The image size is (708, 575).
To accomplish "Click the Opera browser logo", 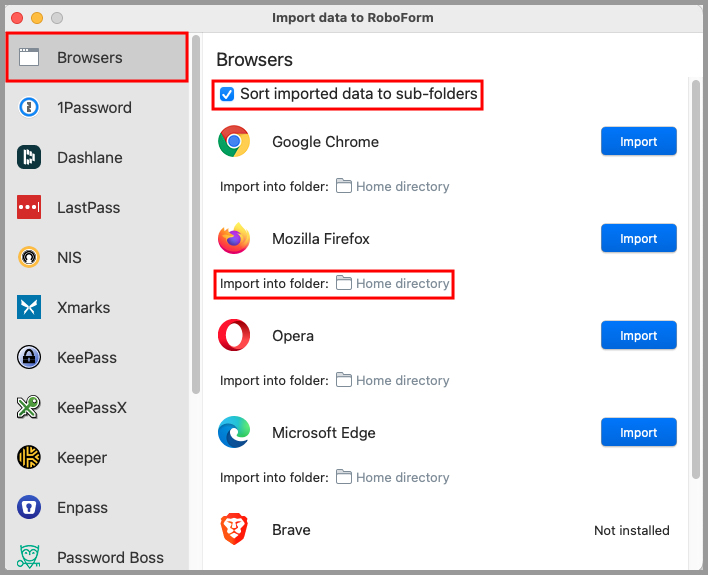I will pyautogui.click(x=234, y=336).
